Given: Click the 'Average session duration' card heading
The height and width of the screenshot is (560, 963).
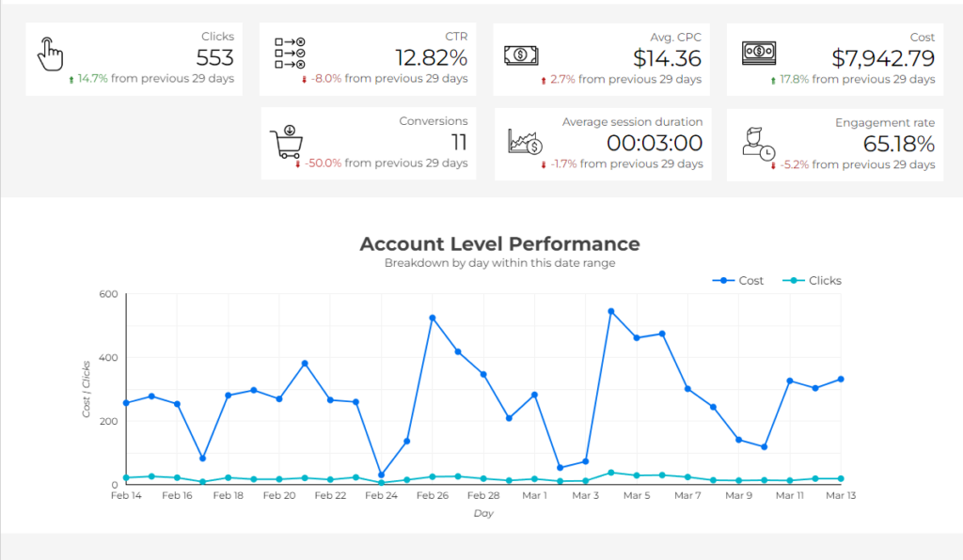Looking at the screenshot, I should [633, 122].
